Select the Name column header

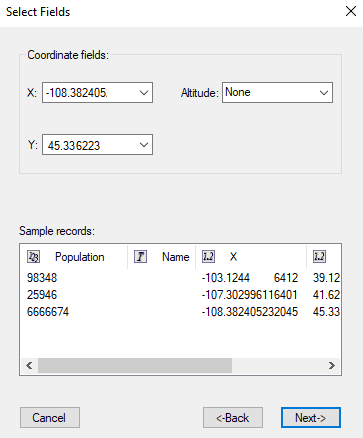click(162, 257)
